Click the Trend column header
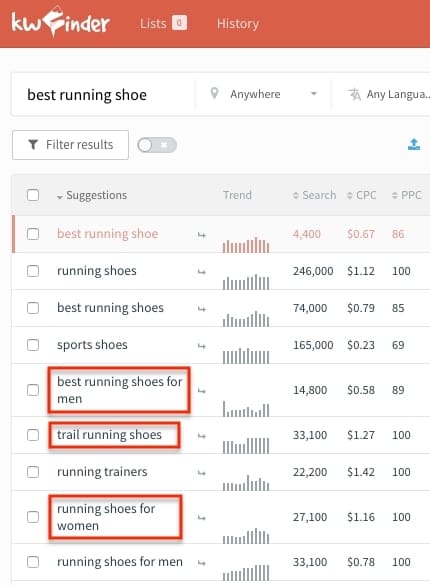Screen dimensions: 430x585 pos(237,195)
